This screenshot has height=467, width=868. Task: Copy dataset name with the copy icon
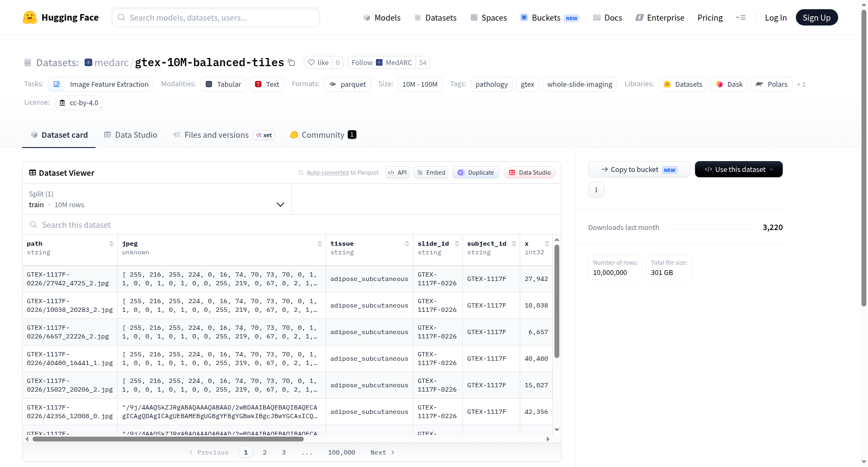291,62
